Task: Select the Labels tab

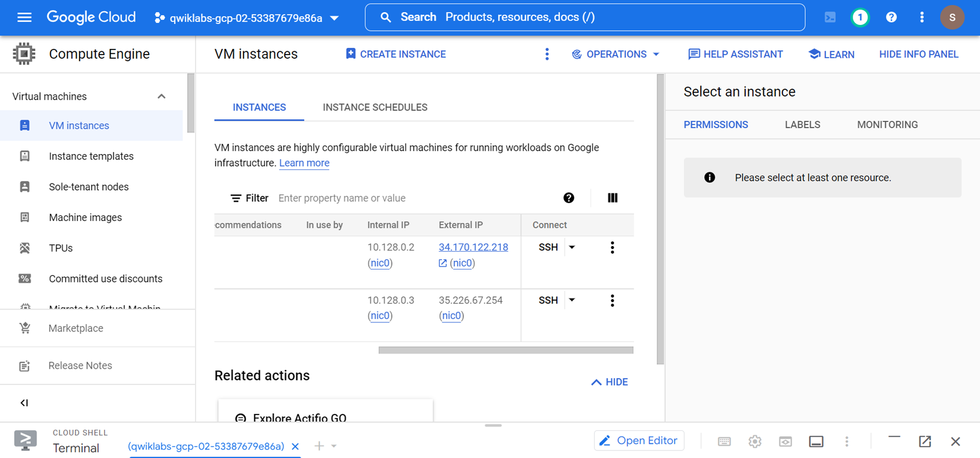Action: click(803, 125)
